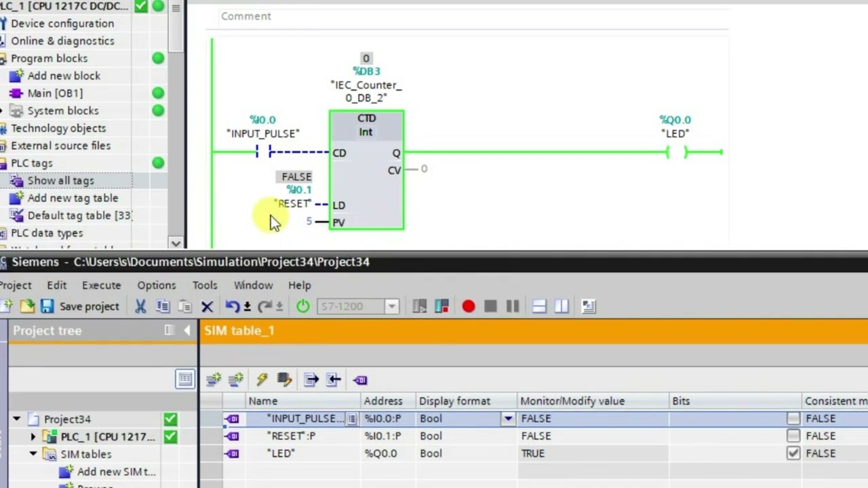Click the Paste icon in toolbar

184,306
